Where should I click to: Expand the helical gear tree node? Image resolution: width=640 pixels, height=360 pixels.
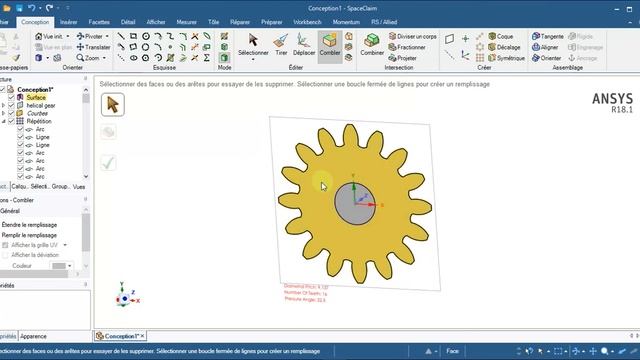point(3,105)
